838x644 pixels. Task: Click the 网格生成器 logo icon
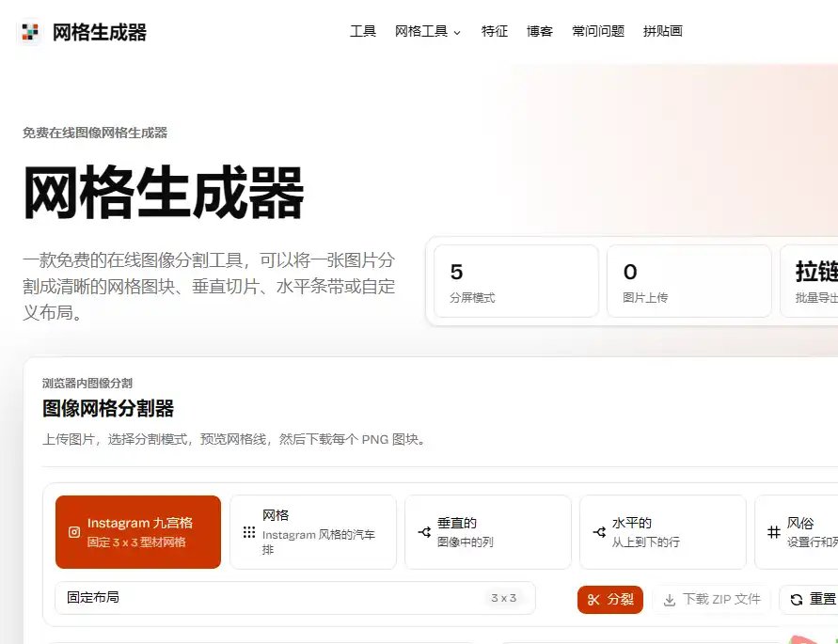pos(30,32)
